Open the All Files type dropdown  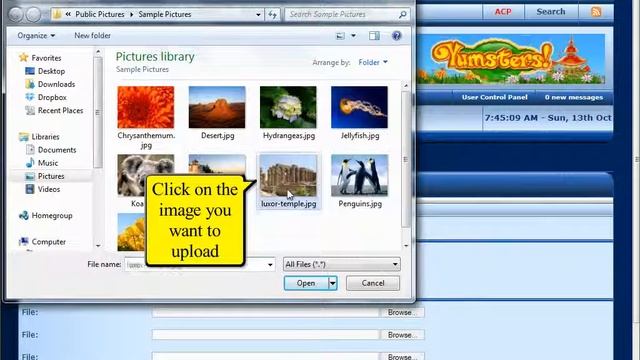click(x=342, y=264)
